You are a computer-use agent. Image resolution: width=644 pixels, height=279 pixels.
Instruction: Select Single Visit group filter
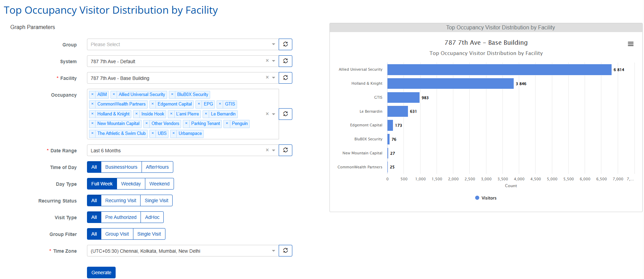pos(149,234)
